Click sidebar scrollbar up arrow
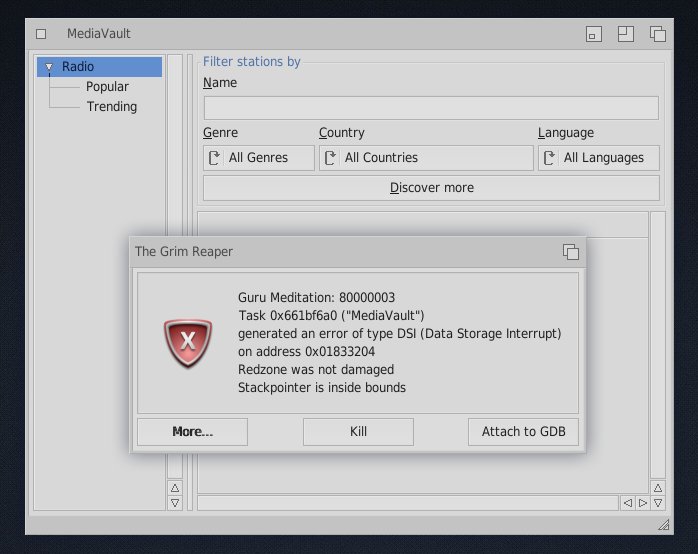The image size is (698, 554). coord(175,488)
